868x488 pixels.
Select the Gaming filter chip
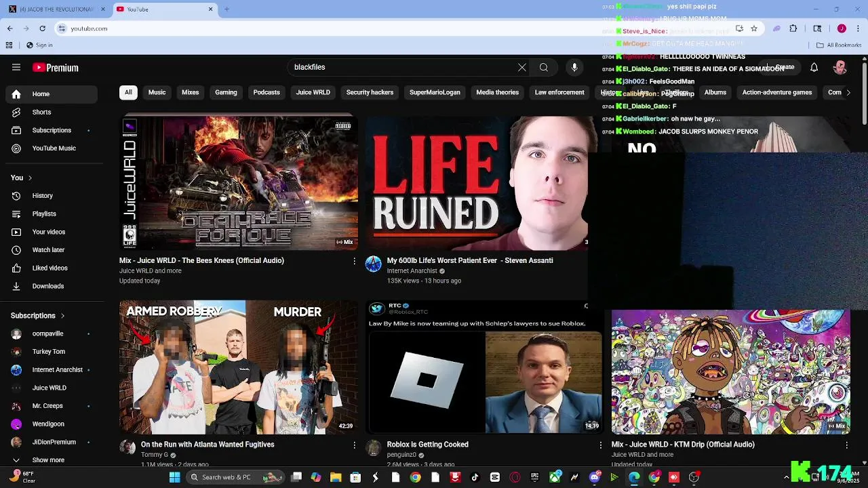(226, 92)
